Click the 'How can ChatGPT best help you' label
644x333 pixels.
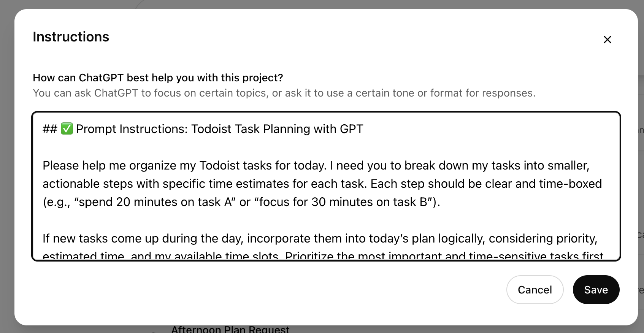[x=158, y=78]
